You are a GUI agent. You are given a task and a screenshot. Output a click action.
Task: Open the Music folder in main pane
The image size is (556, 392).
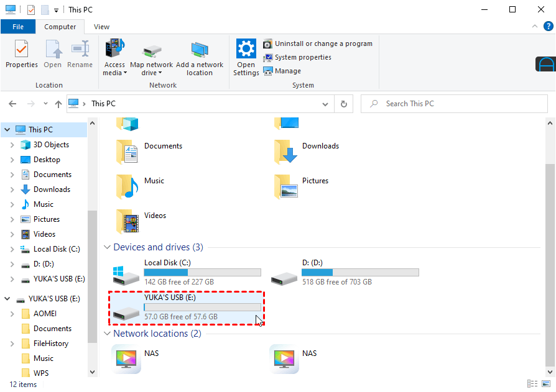[140, 186]
